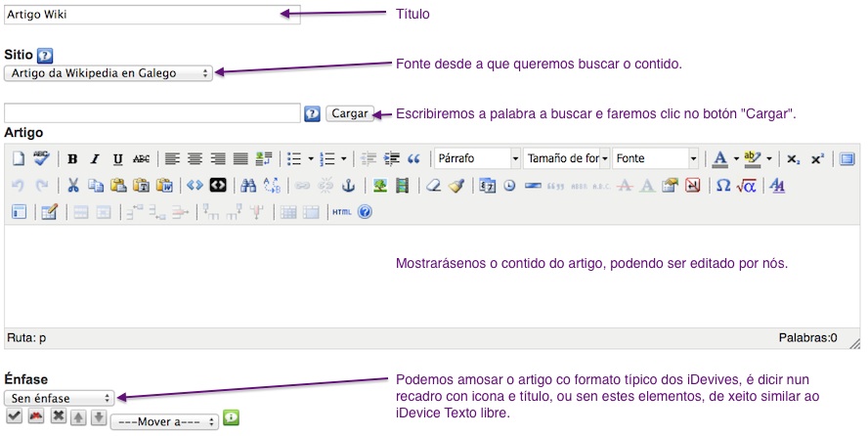Click the help icon beside Sitio
868x436 pixels.
click(x=45, y=56)
